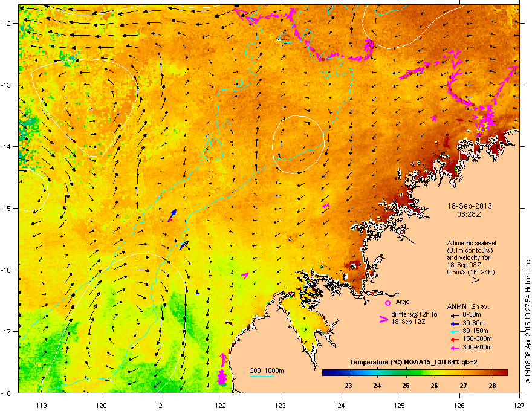Click the large blue mooring arrow near 121E 15S

(173, 215)
